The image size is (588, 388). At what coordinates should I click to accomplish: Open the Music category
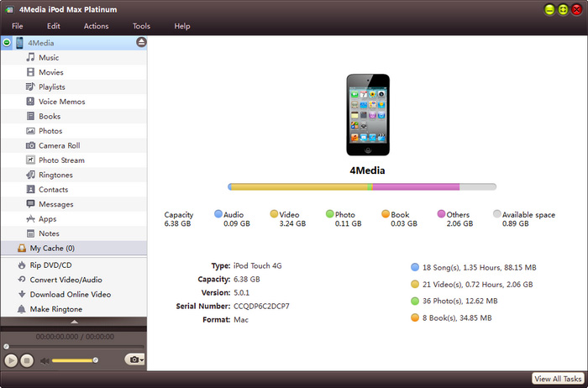(x=74, y=57)
